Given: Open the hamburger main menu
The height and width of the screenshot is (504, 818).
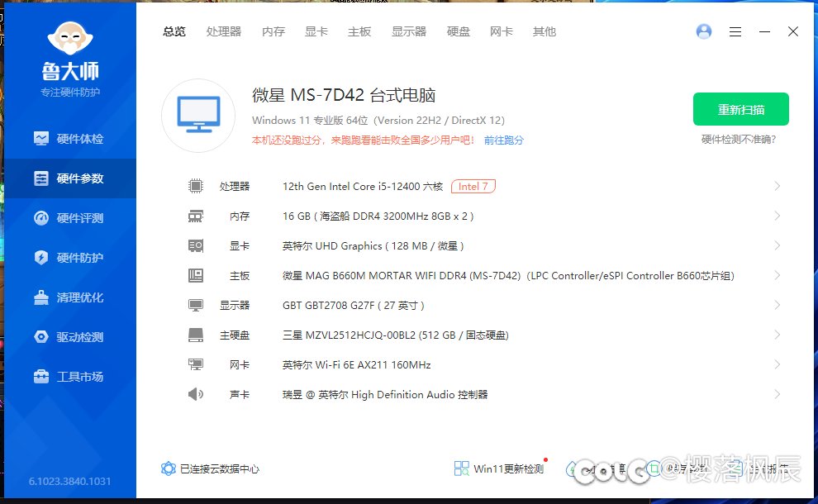Looking at the screenshot, I should coord(735,31).
